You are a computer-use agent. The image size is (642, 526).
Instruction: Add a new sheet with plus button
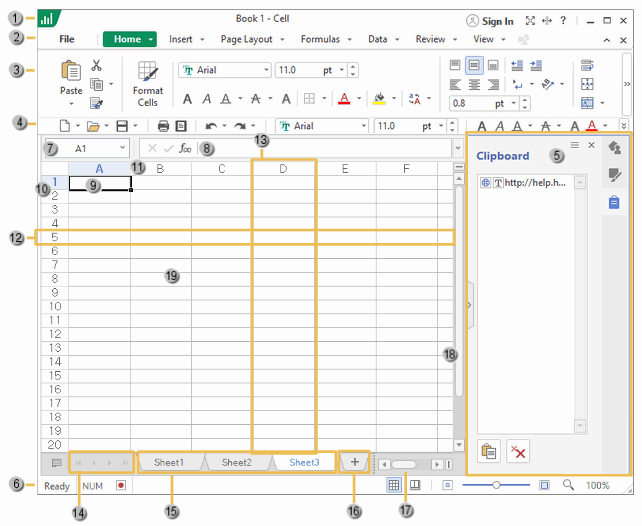[355, 462]
